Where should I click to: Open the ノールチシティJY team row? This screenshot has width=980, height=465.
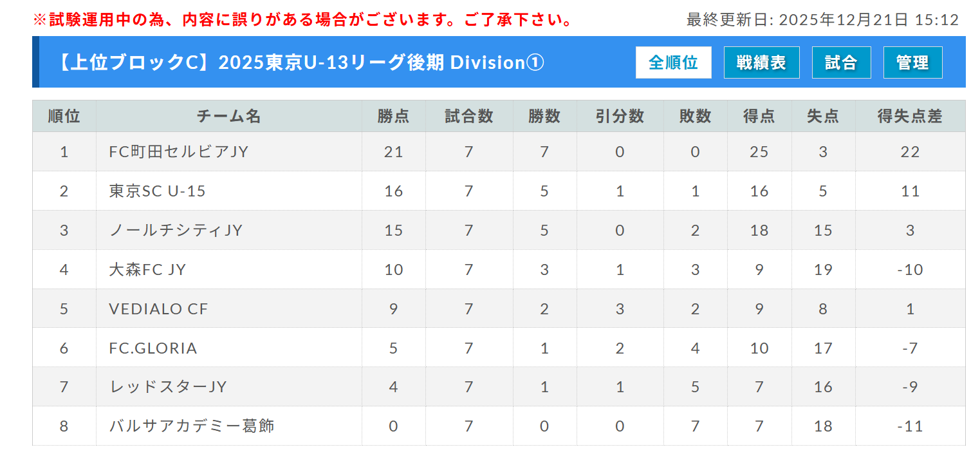click(176, 231)
